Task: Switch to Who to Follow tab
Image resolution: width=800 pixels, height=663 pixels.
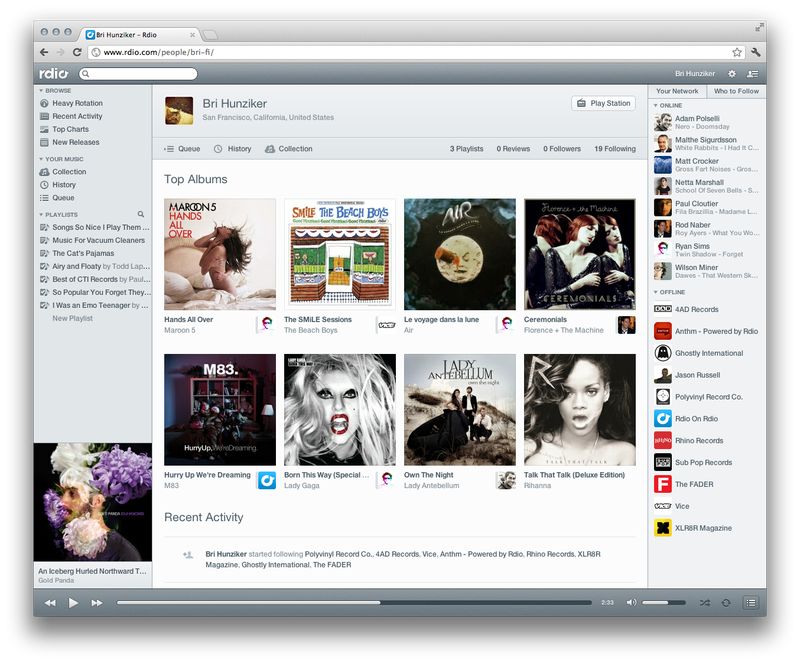Action: (736, 91)
